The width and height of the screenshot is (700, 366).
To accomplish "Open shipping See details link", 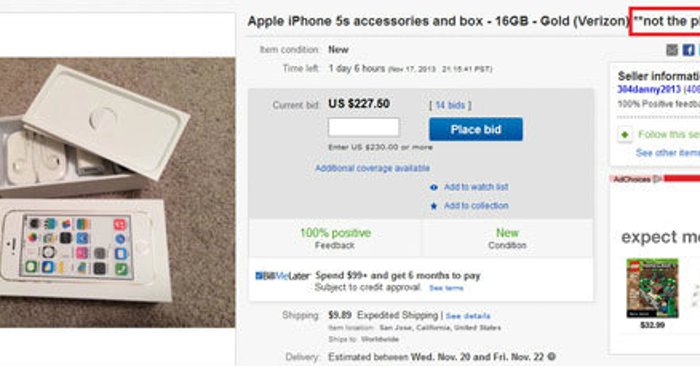I will [468, 316].
